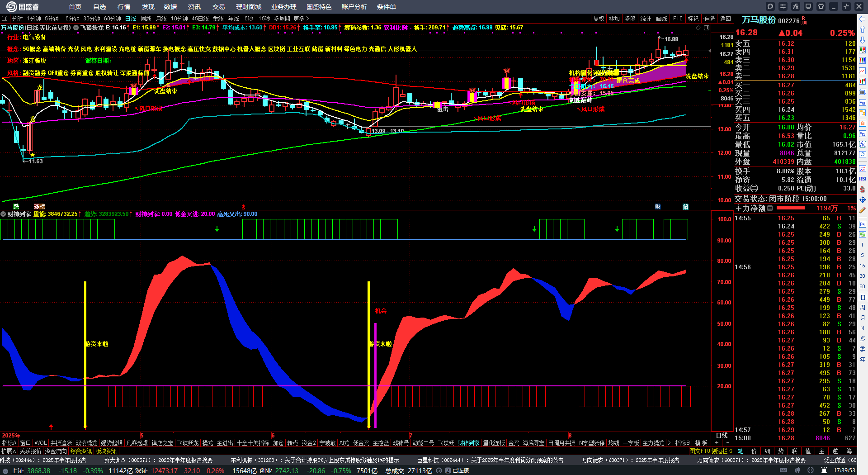Toggle the panel icon left of 财神到家
The width and height of the screenshot is (868, 475).
tap(3, 214)
